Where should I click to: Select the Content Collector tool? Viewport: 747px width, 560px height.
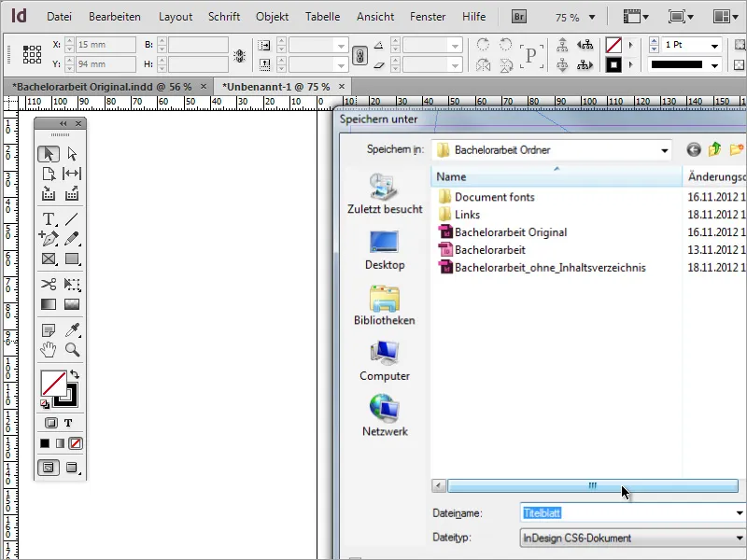[x=49, y=193]
